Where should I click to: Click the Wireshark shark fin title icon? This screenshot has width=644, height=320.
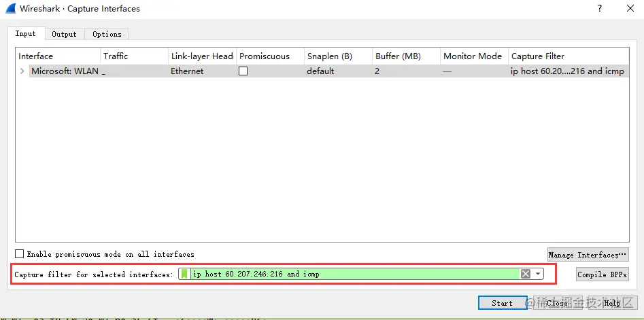pos(11,8)
